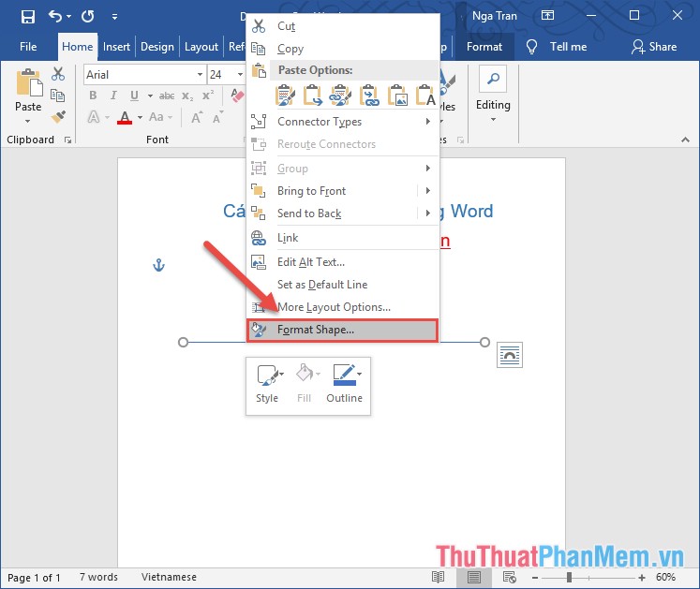Switch to Read Mode view
Viewport: 700px width, 589px height.
[x=438, y=578]
